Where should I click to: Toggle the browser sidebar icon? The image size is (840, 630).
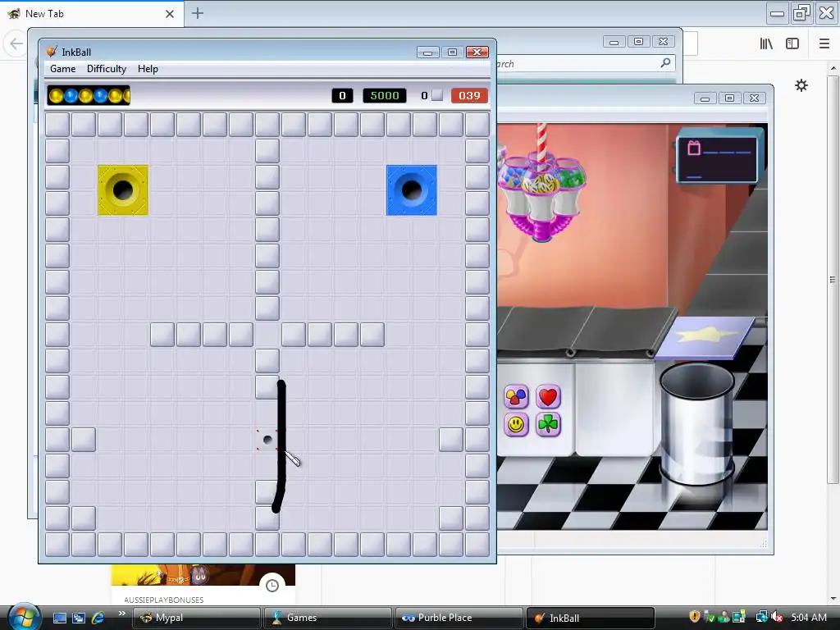click(x=792, y=43)
